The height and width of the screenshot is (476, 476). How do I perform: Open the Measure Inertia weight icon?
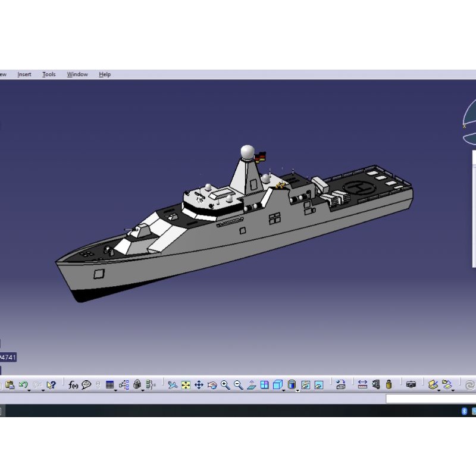[389, 384]
